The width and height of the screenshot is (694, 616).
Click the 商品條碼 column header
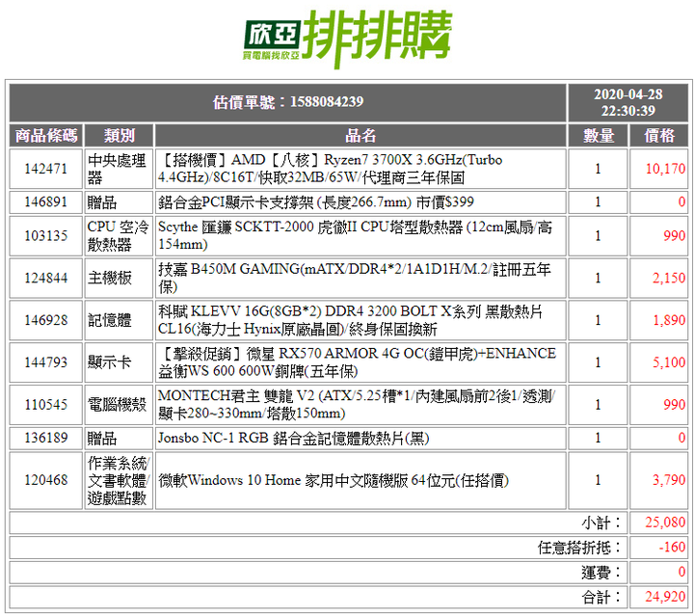point(46,135)
